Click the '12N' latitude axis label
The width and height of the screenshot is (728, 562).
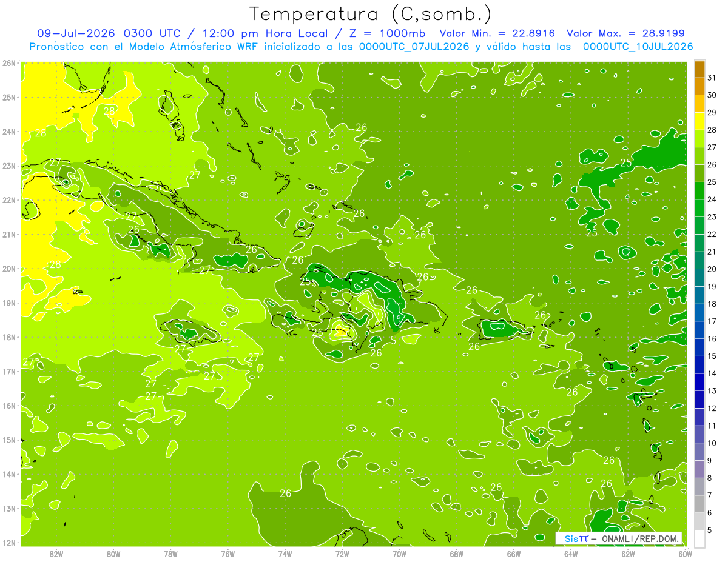[9, 543]
